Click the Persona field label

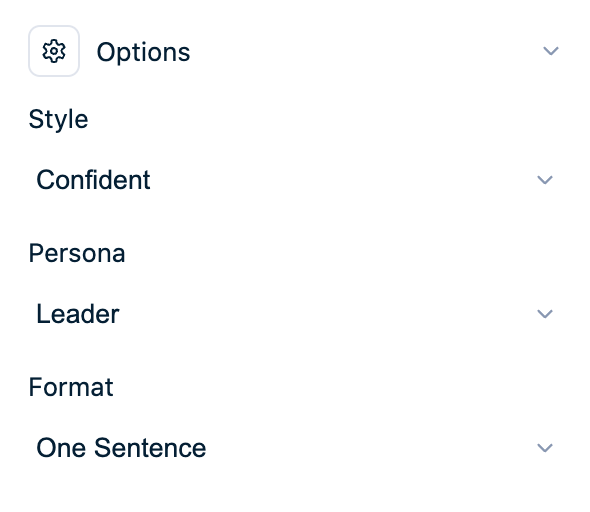pos(77,253)
